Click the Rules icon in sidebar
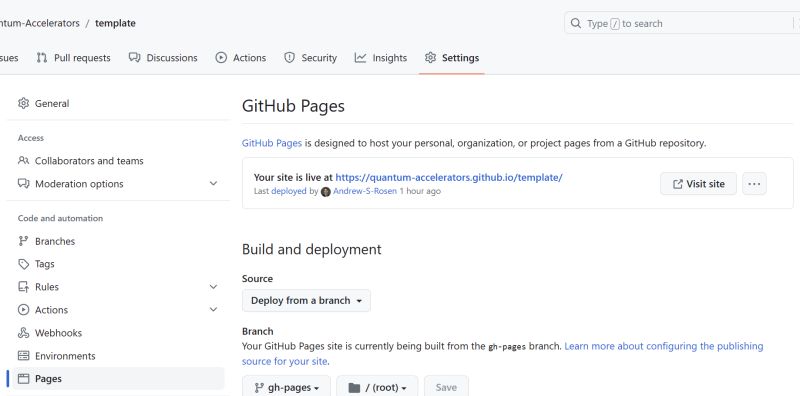Screen dimensions: 800x396 tap(23, 287)
